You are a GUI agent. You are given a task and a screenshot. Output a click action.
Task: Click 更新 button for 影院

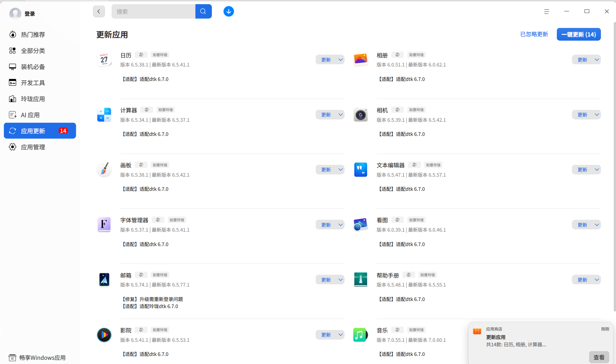326,335
